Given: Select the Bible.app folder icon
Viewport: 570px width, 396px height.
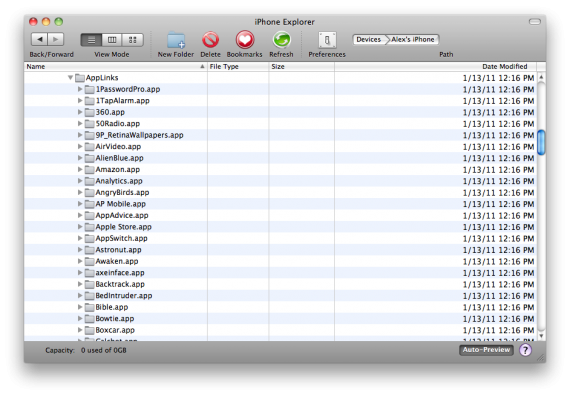Looking at the screenshot, I should (89, 307).
